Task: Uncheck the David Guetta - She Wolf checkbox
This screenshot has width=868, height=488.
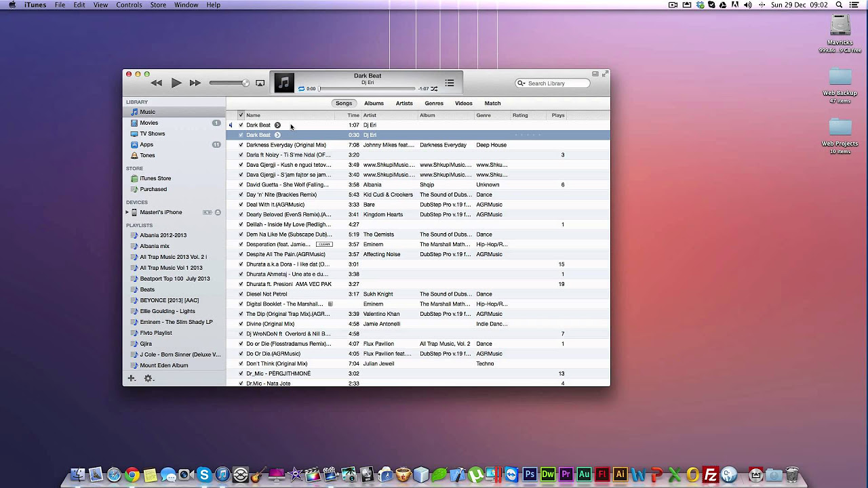Action: [241, 184]
